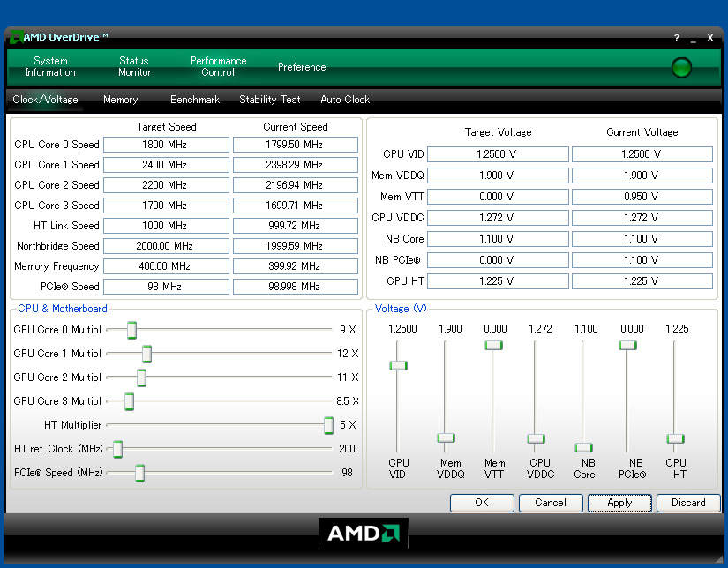The height and width of the screenshot is (568, 728).
Task: Click the AMD logo at the bottom
Action: (363, 534)
